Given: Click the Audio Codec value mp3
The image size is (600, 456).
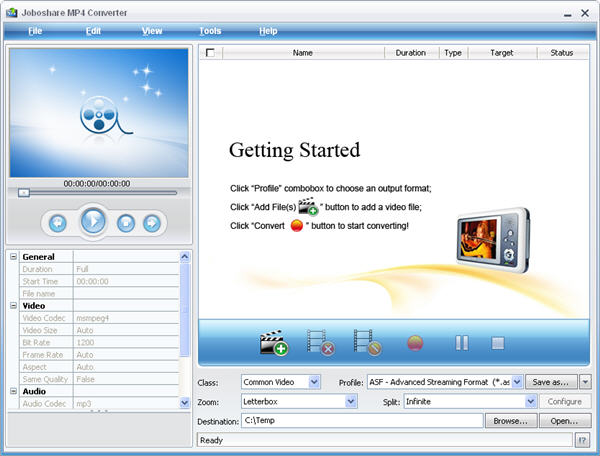Looking at the screenshot, I should coord(84,404).
